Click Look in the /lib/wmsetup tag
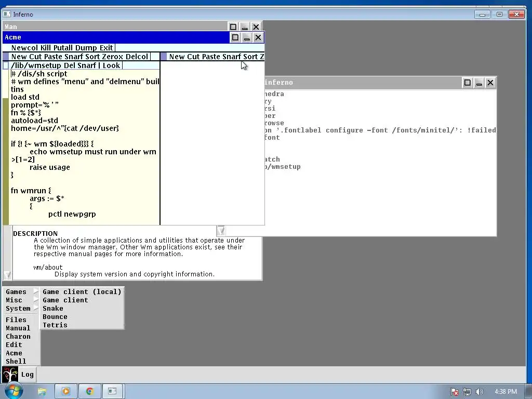Image resolution: width=532 pixels, height=399 pixels. pyautogui.click(x=111, y=65)
